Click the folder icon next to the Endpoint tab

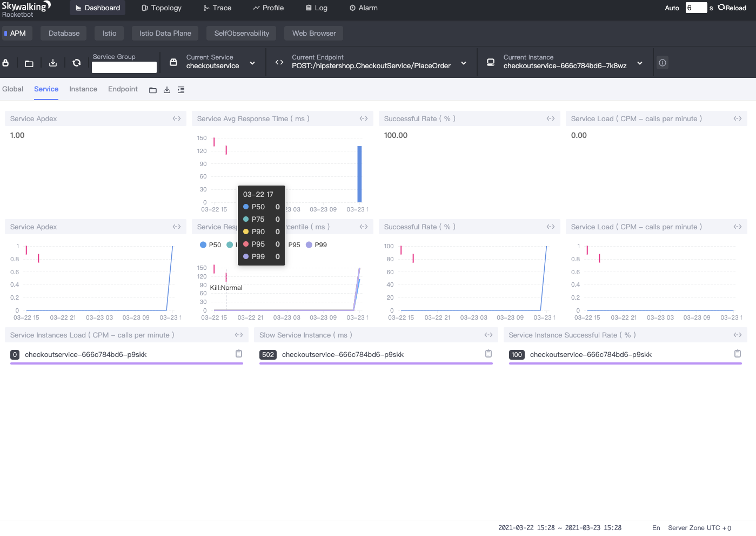coord(153,90)
